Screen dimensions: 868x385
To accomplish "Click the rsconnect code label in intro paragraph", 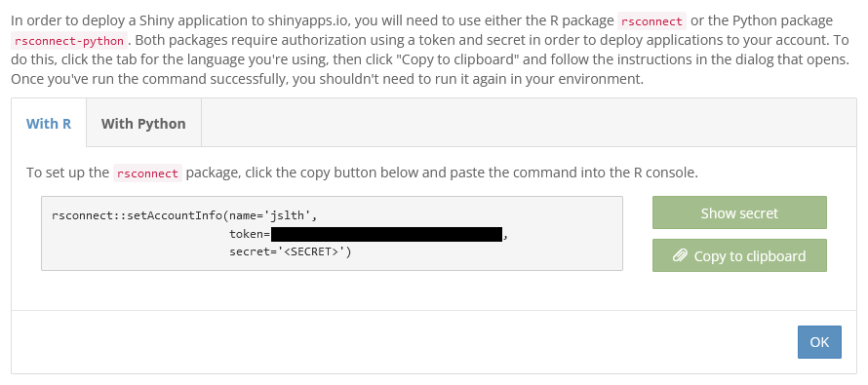I will (651, 21).
